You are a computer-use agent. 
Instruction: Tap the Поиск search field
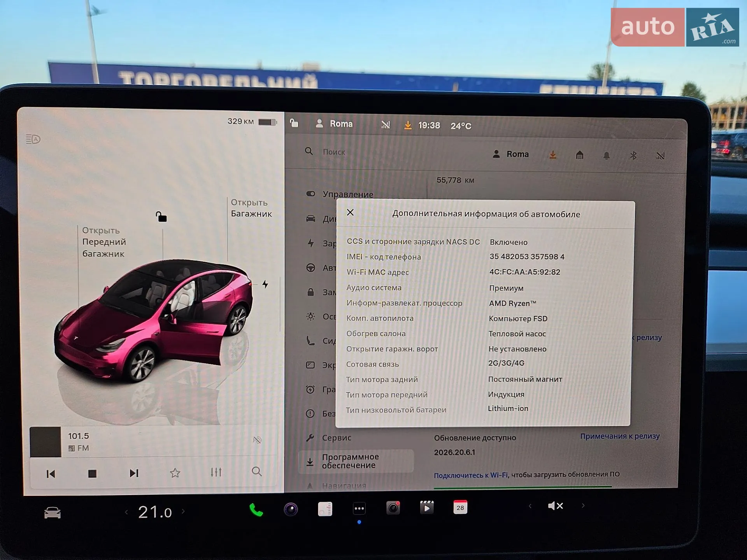pos(334,152)
